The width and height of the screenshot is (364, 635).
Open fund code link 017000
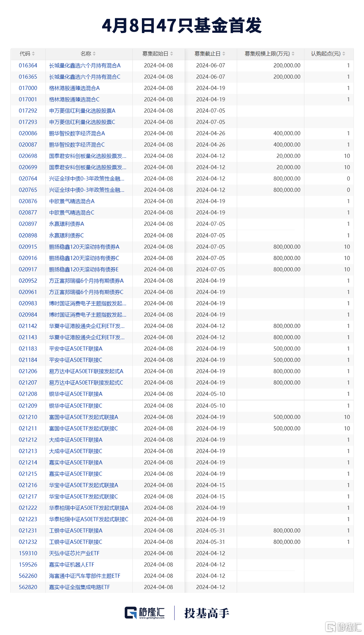(28, 88)
